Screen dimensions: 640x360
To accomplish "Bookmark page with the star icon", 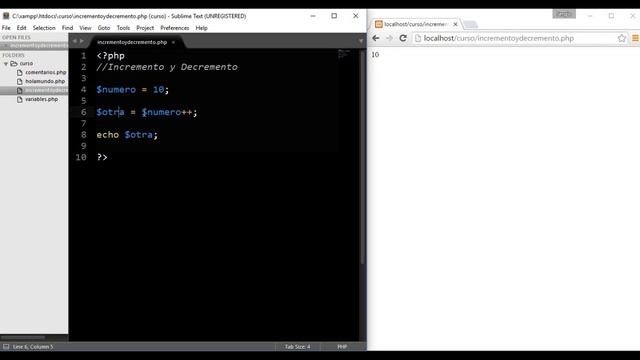I will click(621, 38).
